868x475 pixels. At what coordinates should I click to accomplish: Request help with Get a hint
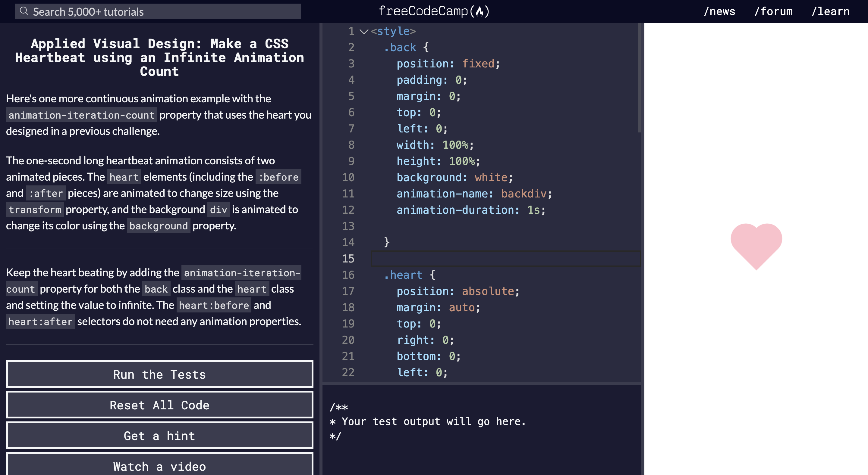[x=159, y=436]
